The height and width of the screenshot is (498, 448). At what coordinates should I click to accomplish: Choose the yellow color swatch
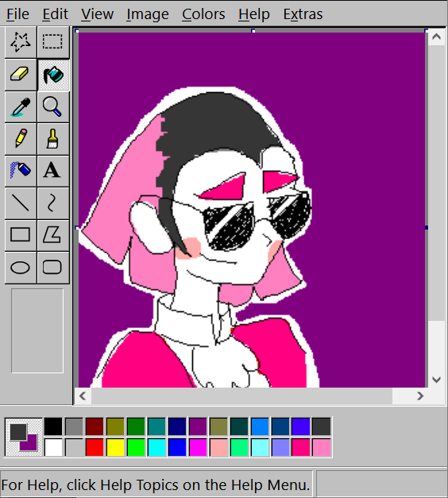pyautogui.click(x=115, y=447)
